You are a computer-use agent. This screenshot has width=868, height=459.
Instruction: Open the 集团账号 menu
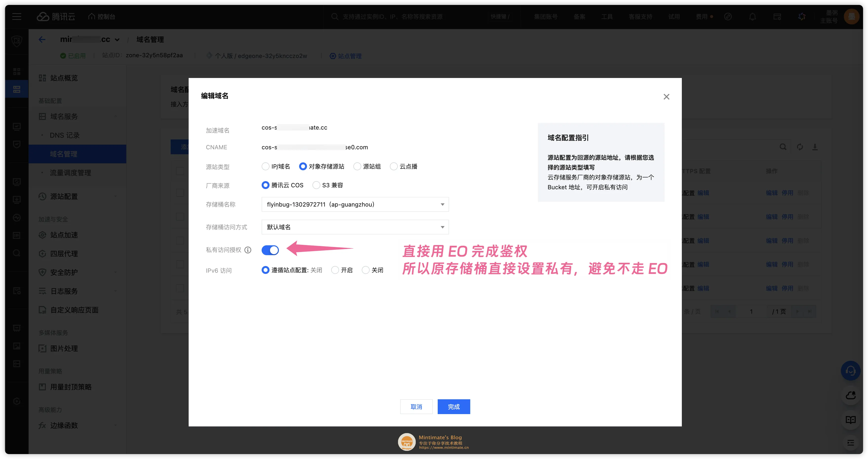coord(545,17)
